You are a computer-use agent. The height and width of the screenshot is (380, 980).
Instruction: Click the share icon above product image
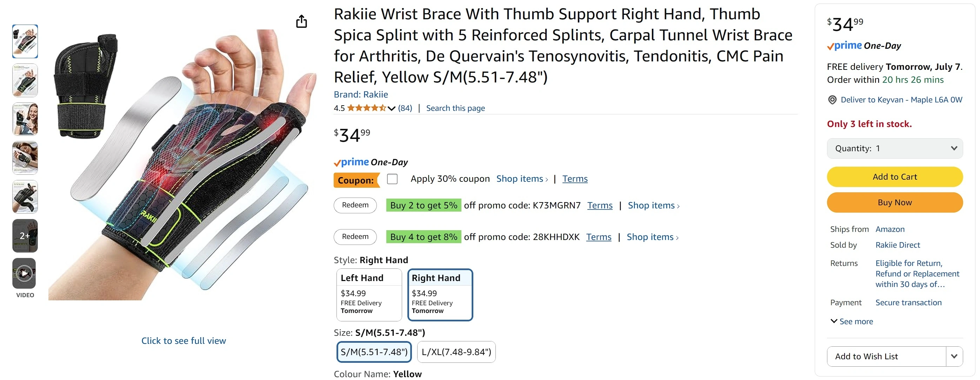[301, 21]
